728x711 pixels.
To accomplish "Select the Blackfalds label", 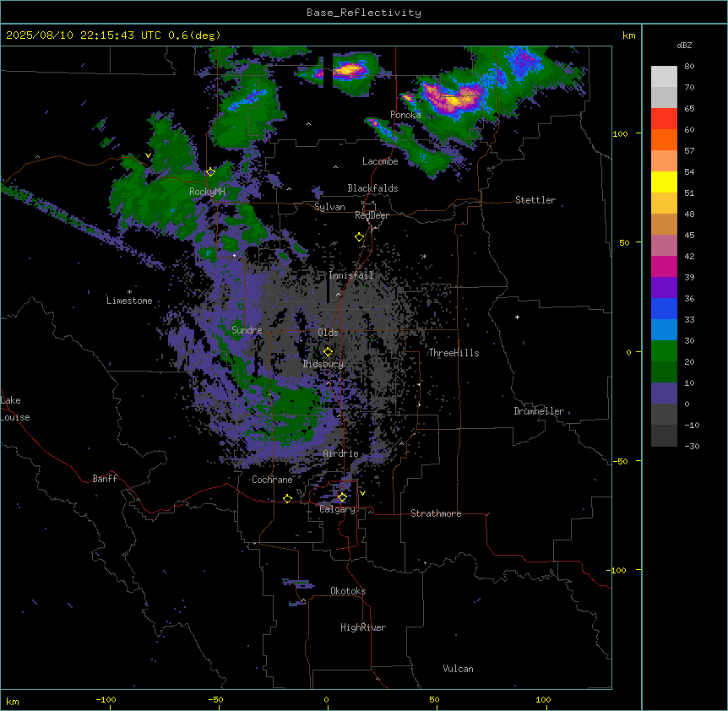I will click(372, 188).
